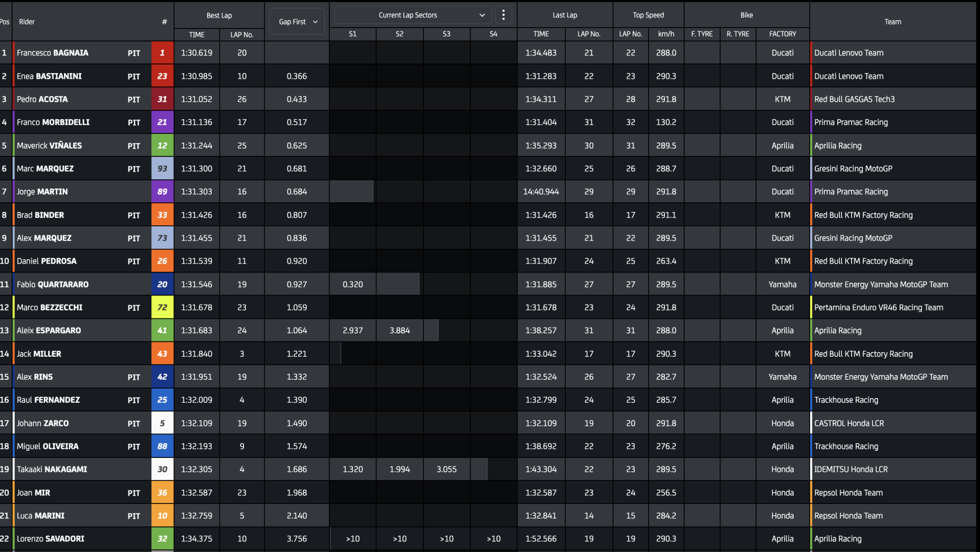Select rider Pedro ACOSTA
The height and width of the screenshot is (552, 980).
tap(42, 99)
